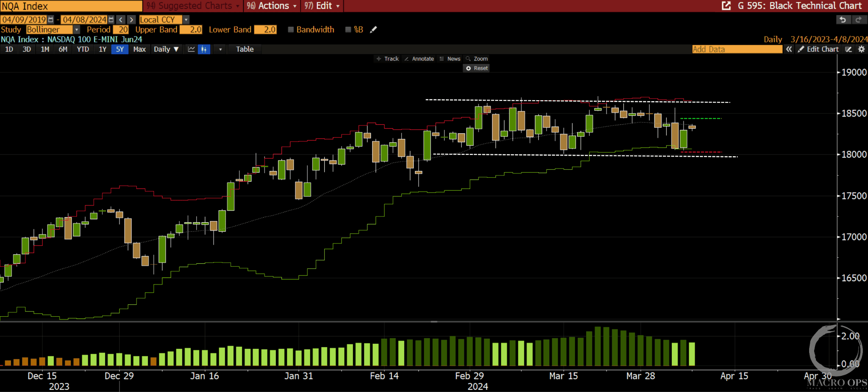Viewport: 868px width, 392px height.
Task: Show News on the chart
Action: (450, 59)
